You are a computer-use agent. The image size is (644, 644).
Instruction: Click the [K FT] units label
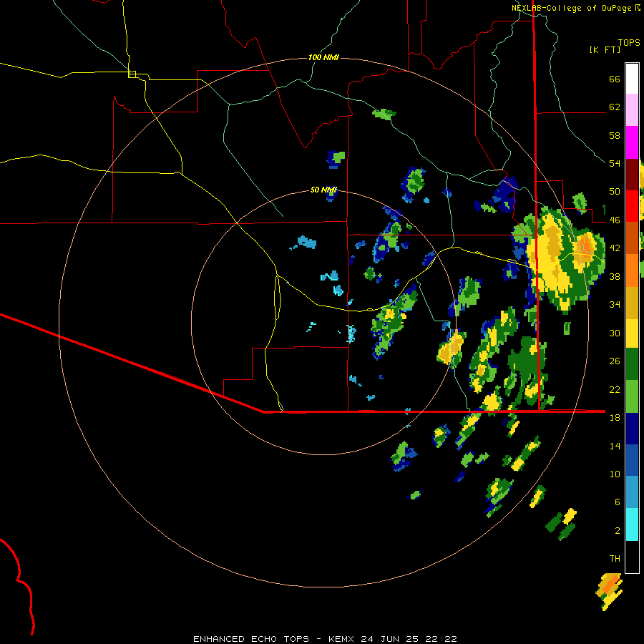click(605, 50)
